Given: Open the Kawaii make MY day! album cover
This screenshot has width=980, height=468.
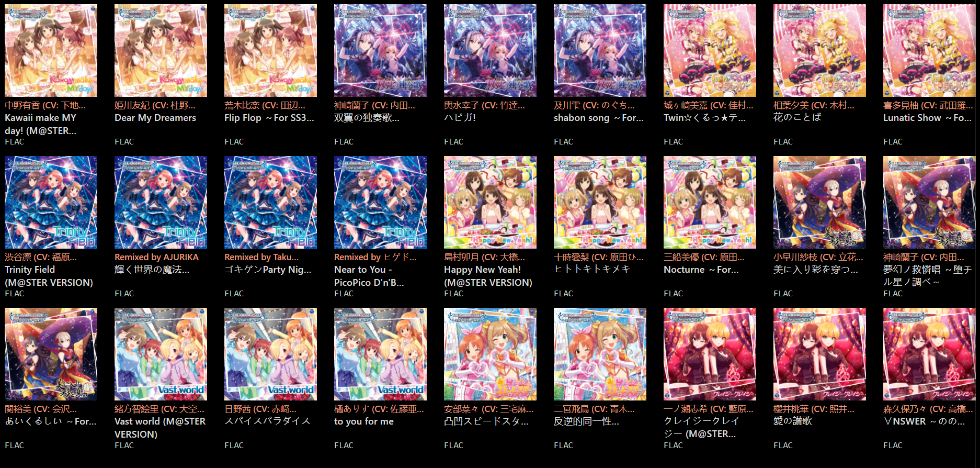Looking at the screenshot, I should coord(51,50).
